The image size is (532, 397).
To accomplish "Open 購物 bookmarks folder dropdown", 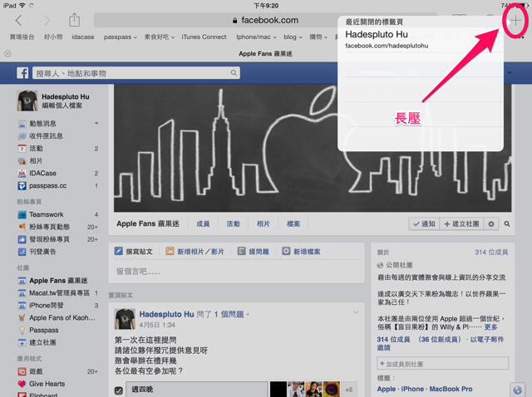I will point(318,37).
